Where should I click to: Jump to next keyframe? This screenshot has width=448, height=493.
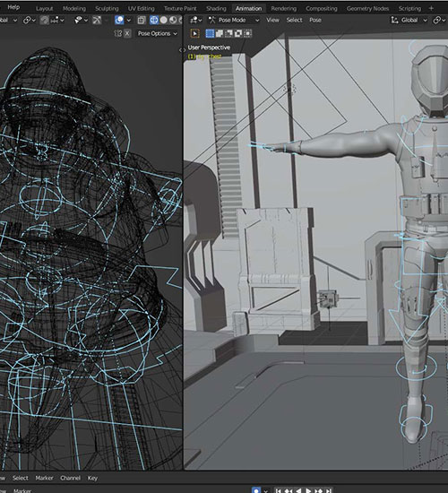(318, 490)
